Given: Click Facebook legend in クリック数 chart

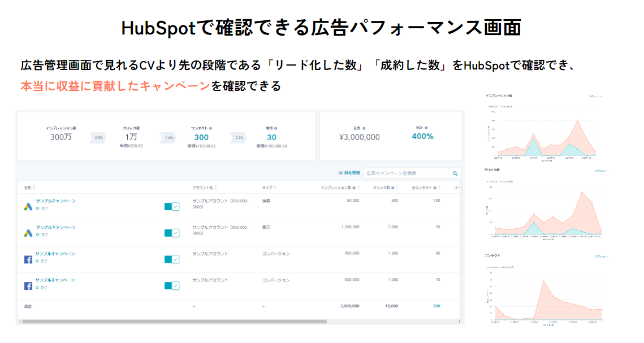Looking at the screenshot, I should click(x=492, y=181).
